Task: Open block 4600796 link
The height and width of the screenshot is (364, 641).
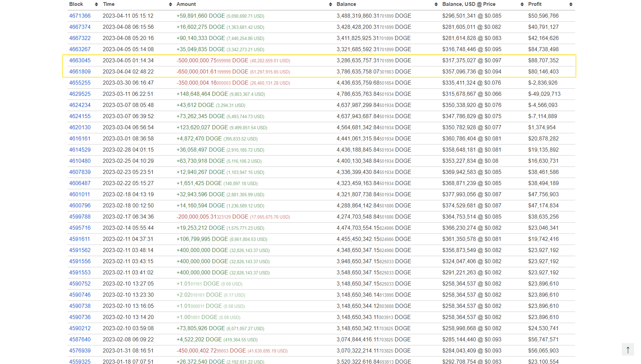Action: tap(80, 205)
